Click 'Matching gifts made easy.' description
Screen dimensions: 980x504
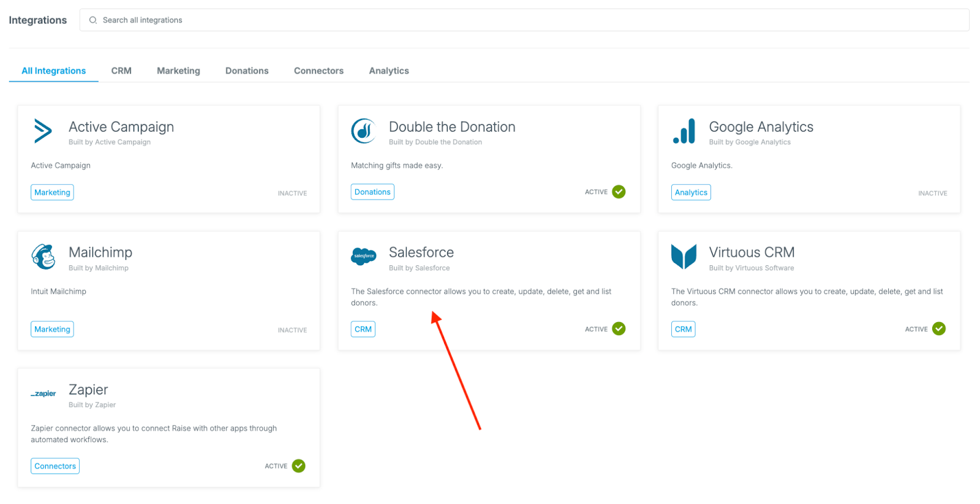point(397,165)
